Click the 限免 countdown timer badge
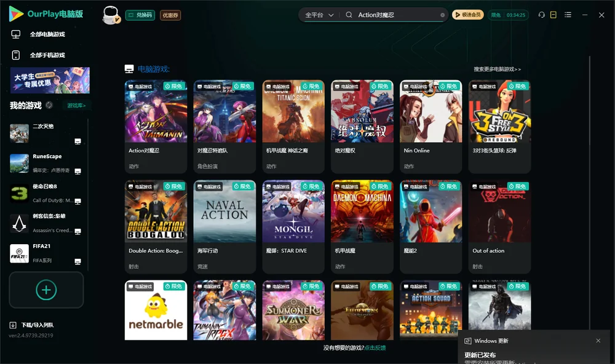Screen dimensions: 615x364 tap(509, 15)
